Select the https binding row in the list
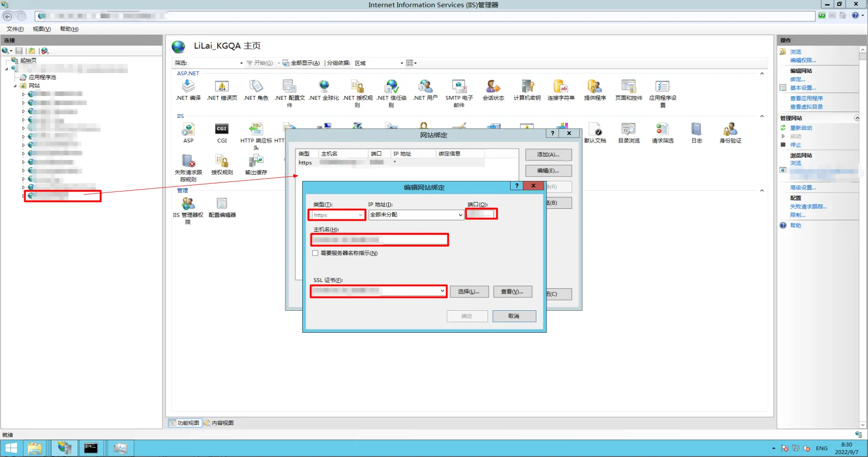This screenshot has width=868, height=457. (x=391, y=163)
